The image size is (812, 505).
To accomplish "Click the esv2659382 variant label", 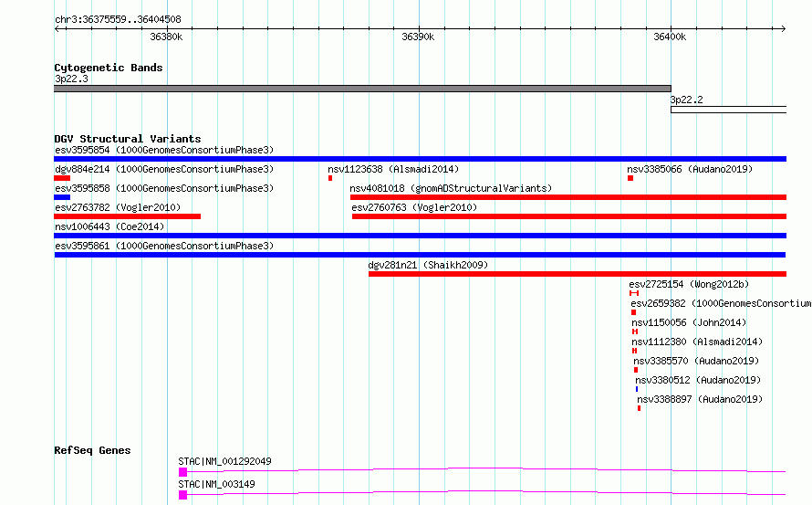I will 721,303.
